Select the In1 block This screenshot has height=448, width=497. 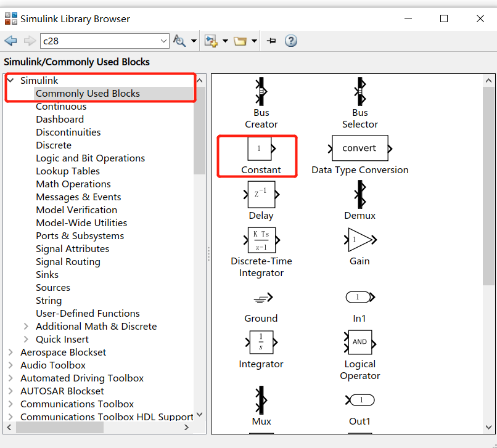coord(359,307)
